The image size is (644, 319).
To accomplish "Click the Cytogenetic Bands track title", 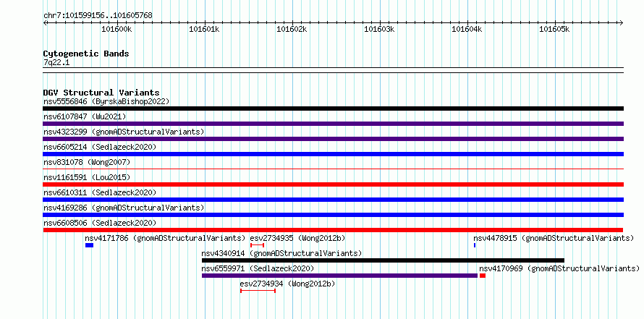I will (86, 54).
